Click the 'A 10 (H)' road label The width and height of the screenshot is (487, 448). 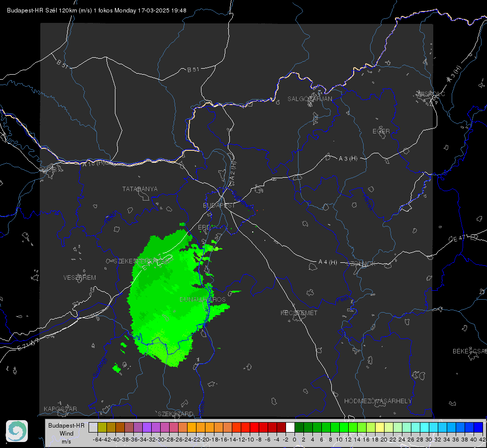click(x=94, y=163)
